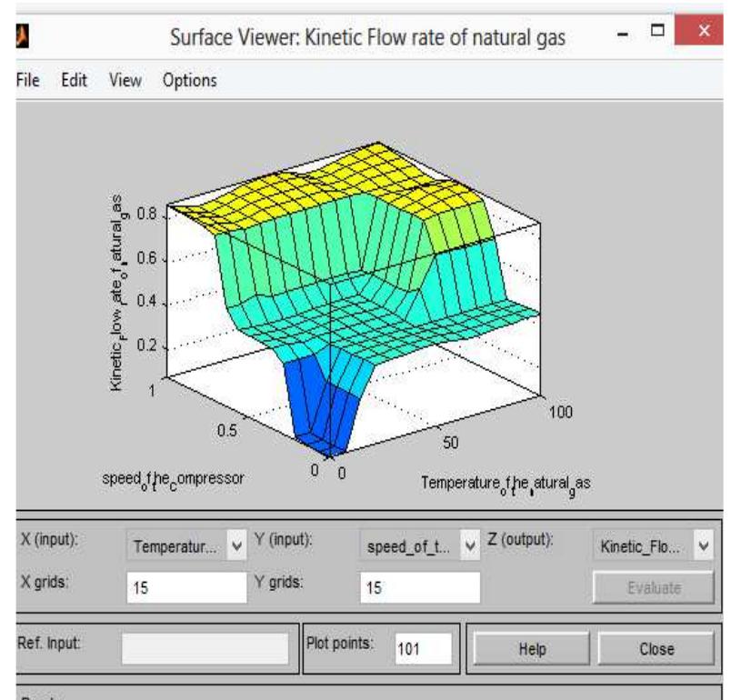The width and height of the screenshot is (741, 700).
Task: Open the Options menu
Action: 189,80
